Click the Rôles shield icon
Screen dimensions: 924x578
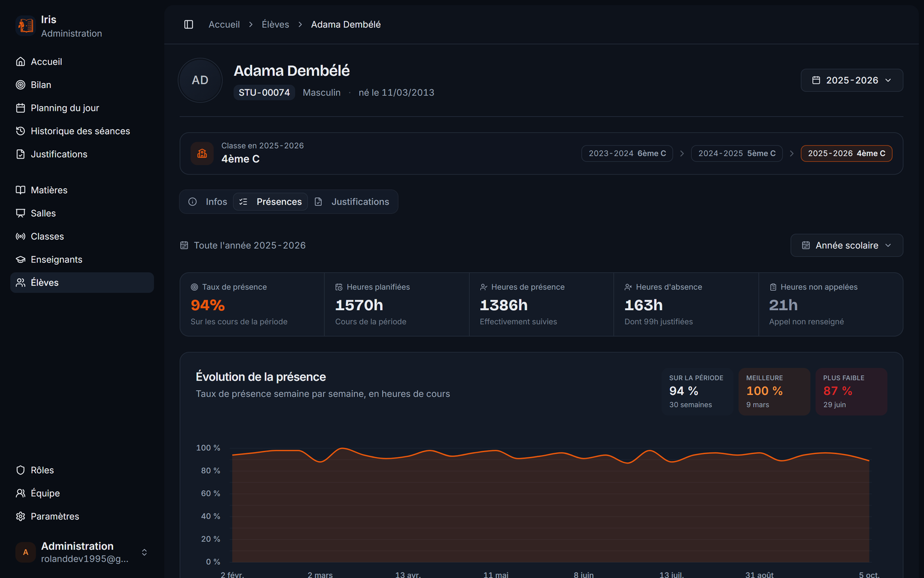20,470
